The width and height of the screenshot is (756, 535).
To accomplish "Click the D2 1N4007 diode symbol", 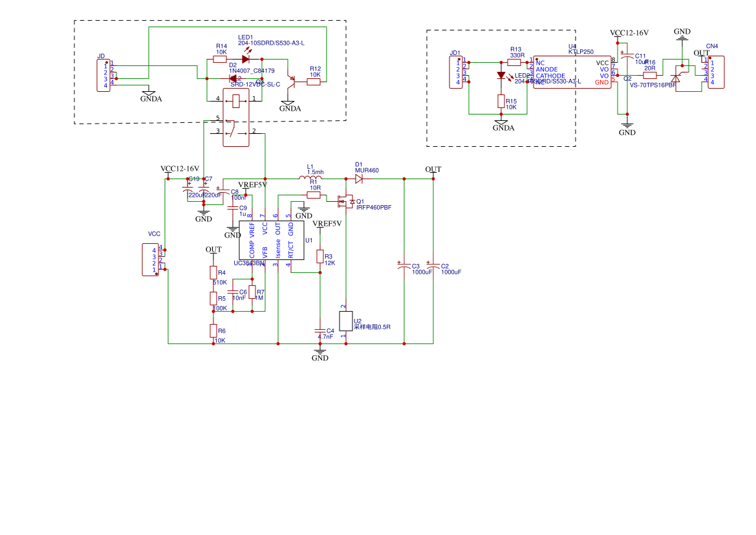I will point(235,79).
